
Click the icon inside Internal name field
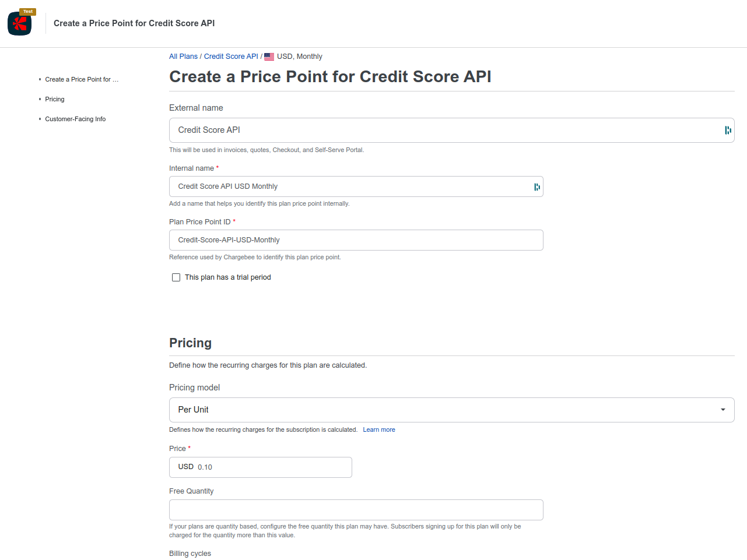click(x=536, y=186)
